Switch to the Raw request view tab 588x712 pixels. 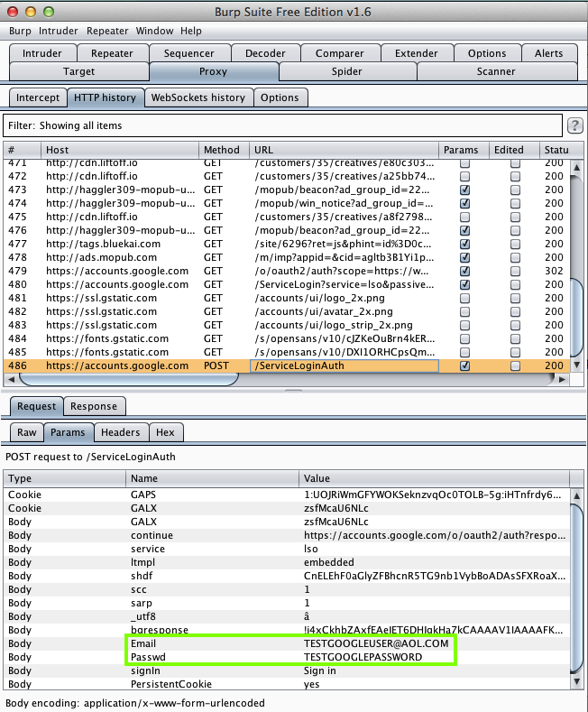pyautogui.click(x=27, y=433)
